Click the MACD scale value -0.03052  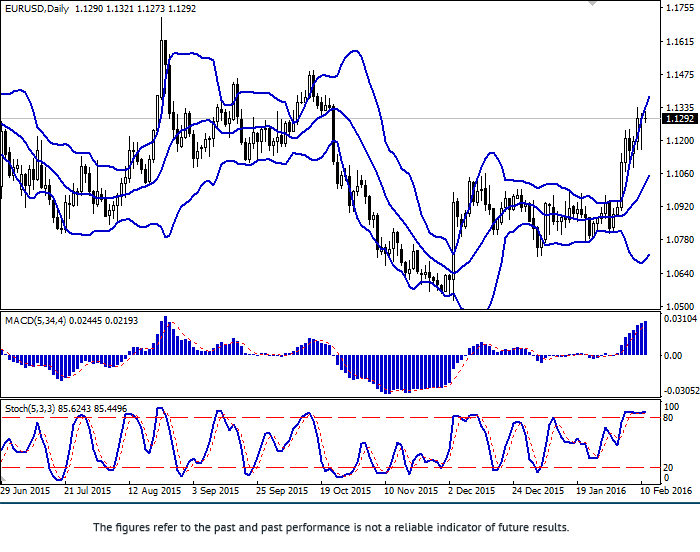pyautogui.click(x=682, y=391)
